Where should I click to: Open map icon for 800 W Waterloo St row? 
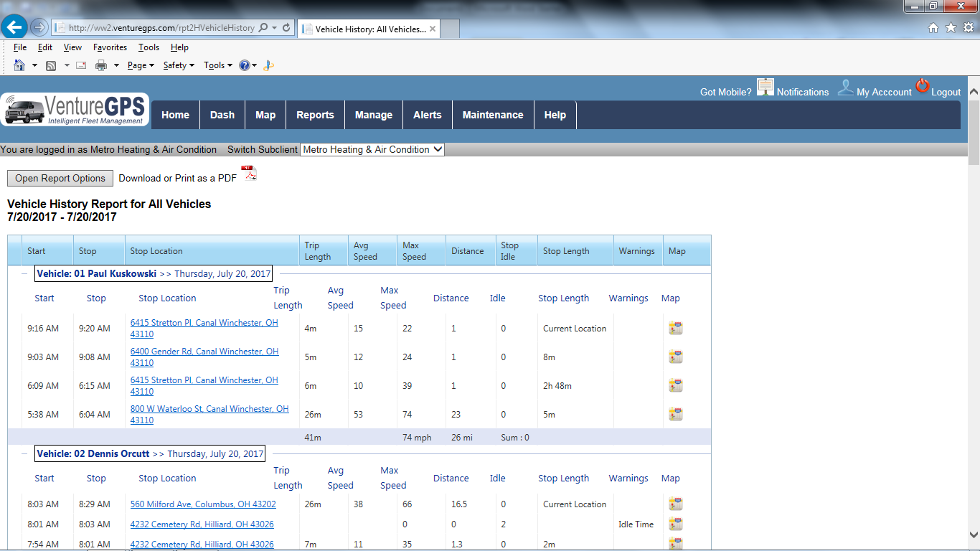(x=675, y=415)
